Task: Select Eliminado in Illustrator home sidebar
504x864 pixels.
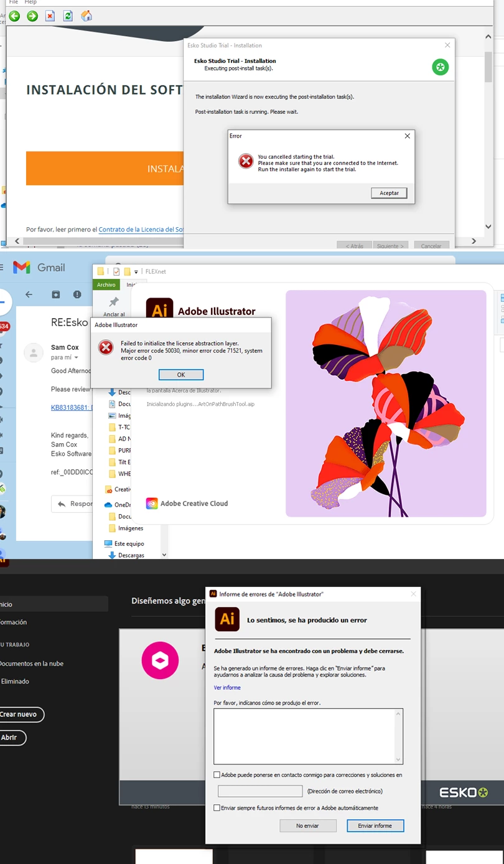Action: click(15, 682)
